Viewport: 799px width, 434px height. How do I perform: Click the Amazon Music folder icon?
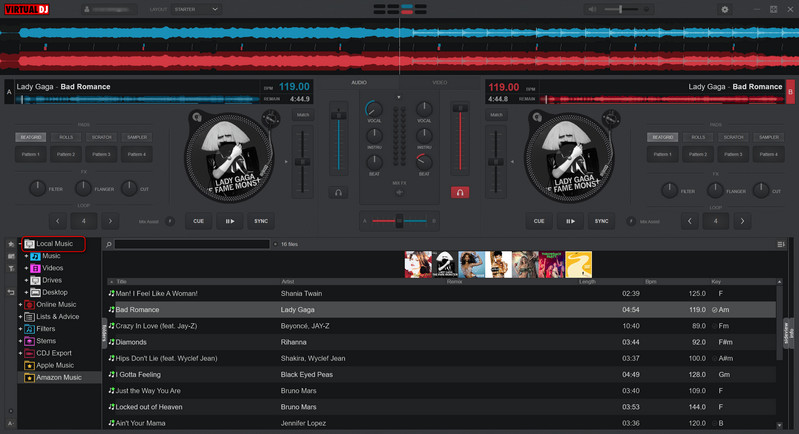coord(30,377)
